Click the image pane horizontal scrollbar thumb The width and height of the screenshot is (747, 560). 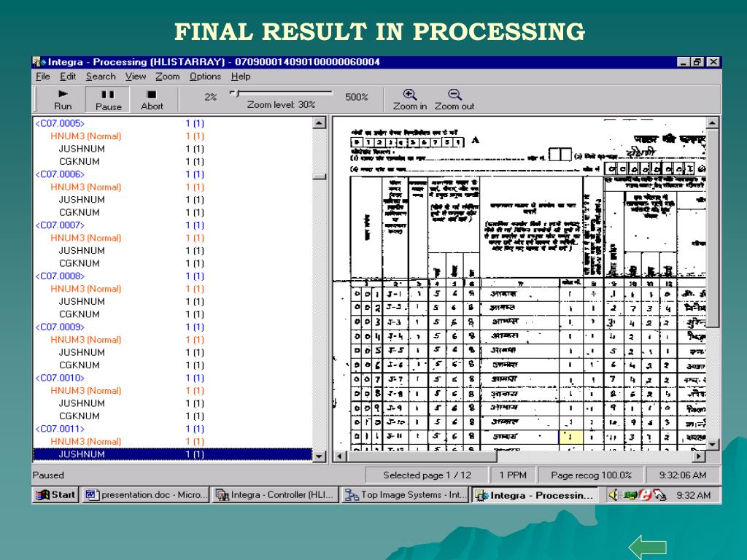(x=422, y=456)
